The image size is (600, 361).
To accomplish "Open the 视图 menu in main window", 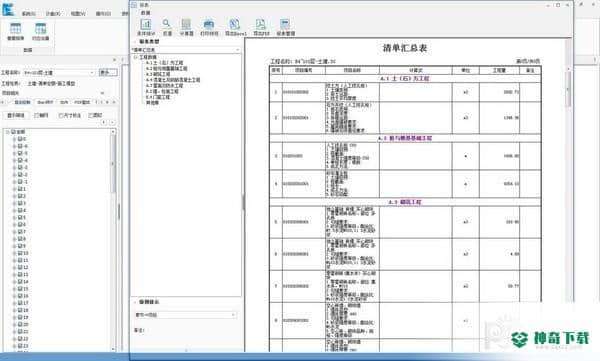I will click(x=78, y=13).
